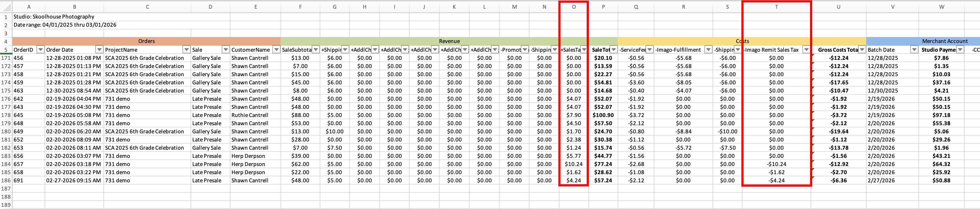Click the batch date 2/27/2026

tap(893, 180)
